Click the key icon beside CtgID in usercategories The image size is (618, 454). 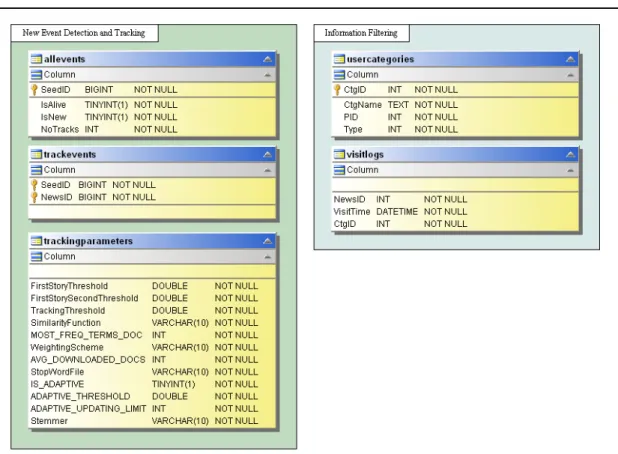[337, 90]
